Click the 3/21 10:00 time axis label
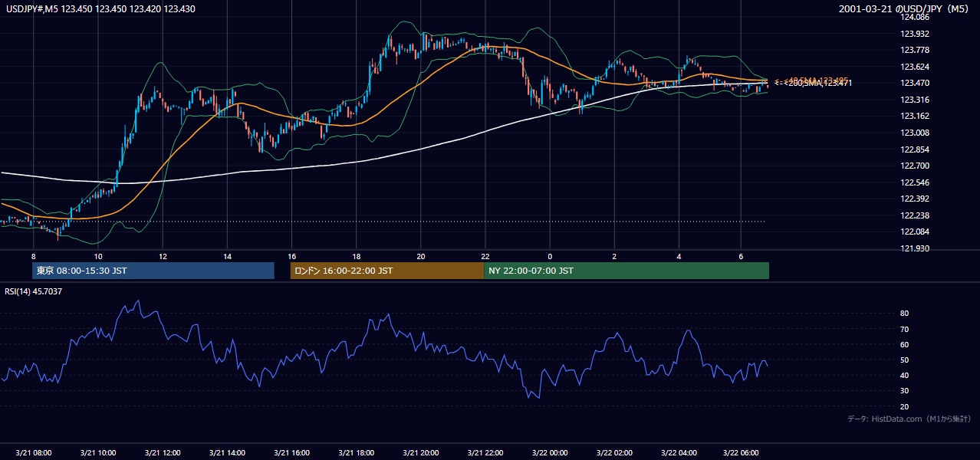The width and height of the screenshot is (980, 460). [98, 453]
